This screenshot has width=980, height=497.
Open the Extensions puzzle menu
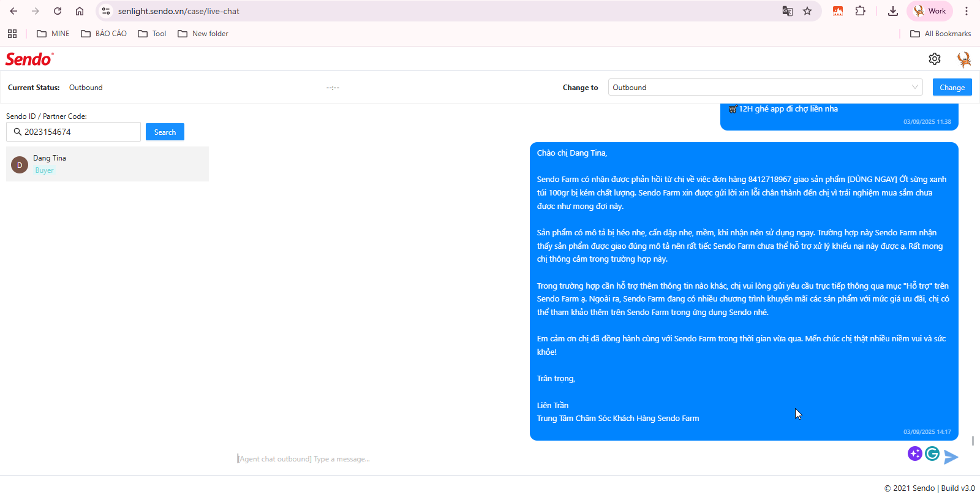[861, 11]
